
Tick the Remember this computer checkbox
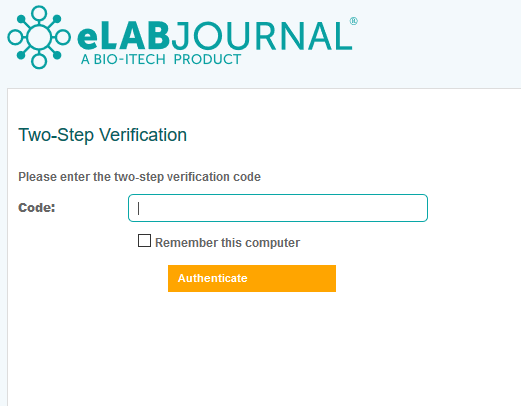[x=144, y=241]
